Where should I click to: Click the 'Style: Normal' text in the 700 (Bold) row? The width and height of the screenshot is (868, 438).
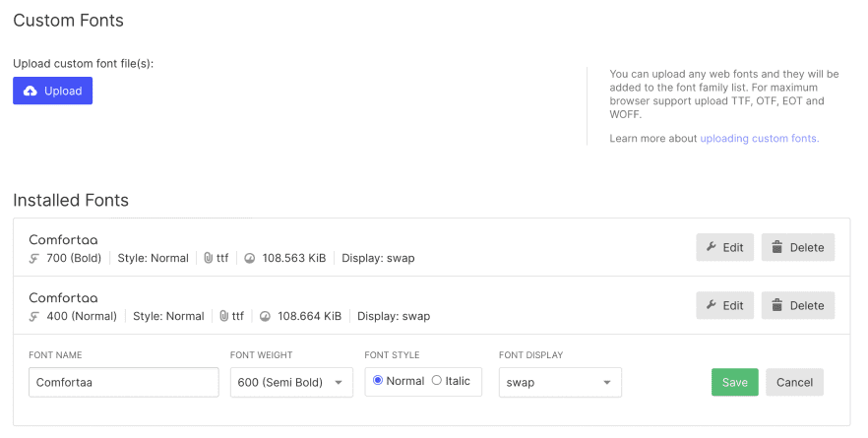click(153, 258)
